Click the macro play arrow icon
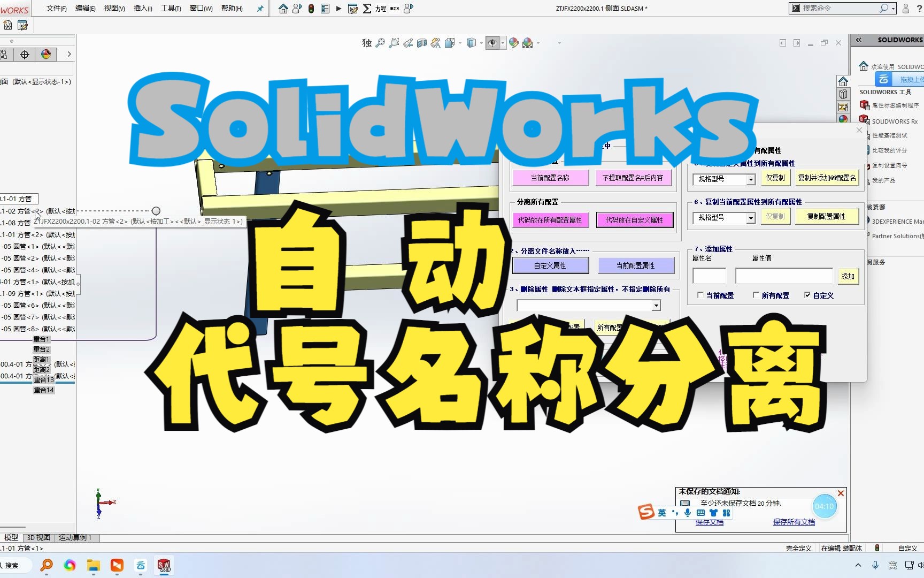This screenshot has height=578, width=924. pyautogui.click(x=339, y=9)
